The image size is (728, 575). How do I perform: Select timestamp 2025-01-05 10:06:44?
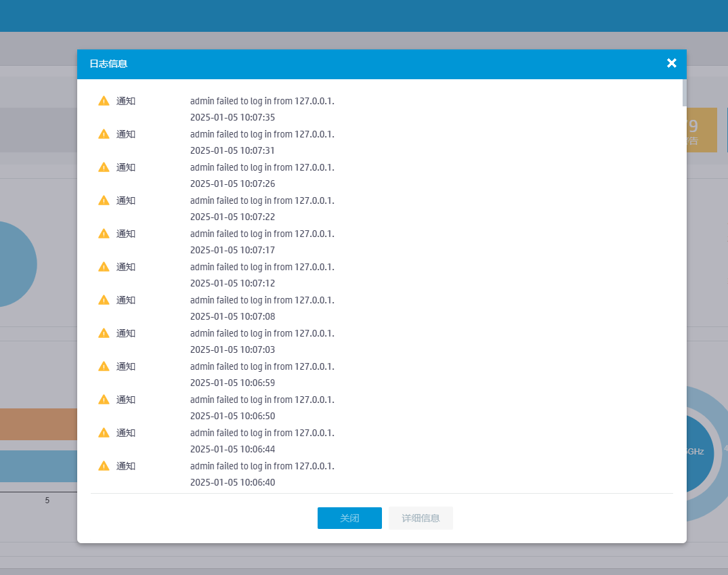pyautogui.click(x=232, y=450)
